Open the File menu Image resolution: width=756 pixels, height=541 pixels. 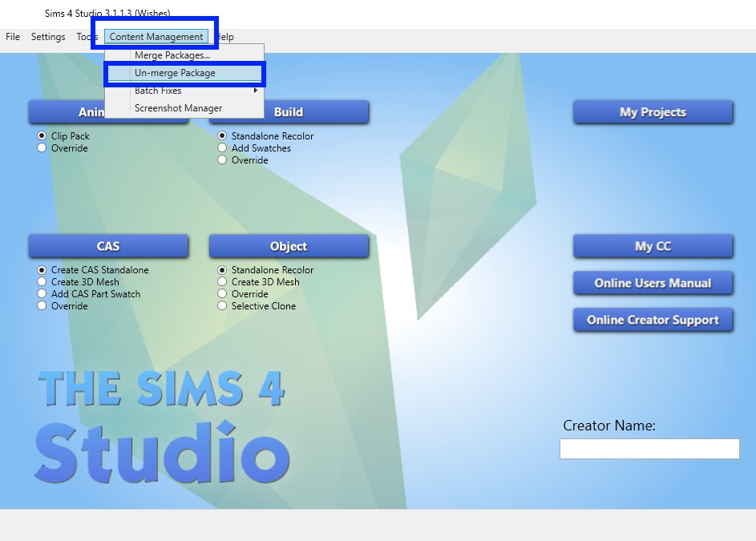pos(13,37)
